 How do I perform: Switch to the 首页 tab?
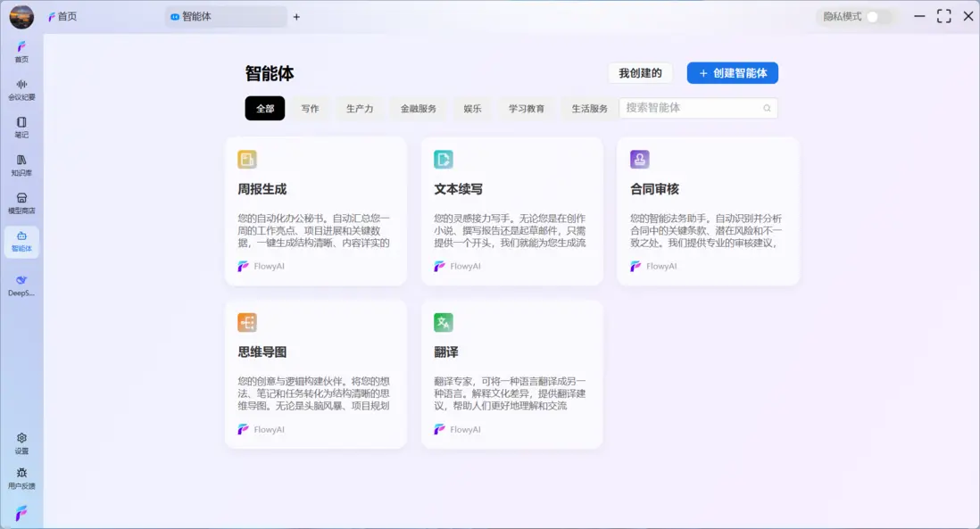tap(62, 16)
